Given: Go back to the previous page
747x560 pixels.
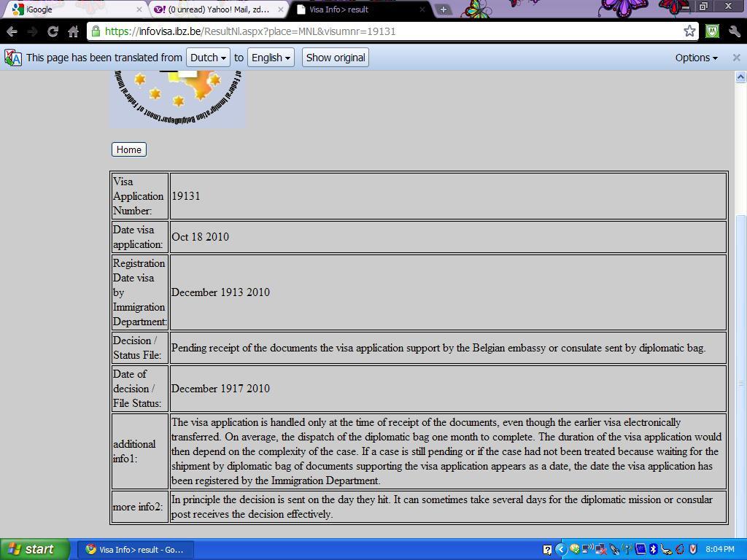Looking at the screenshot, I should coord(12,32).
